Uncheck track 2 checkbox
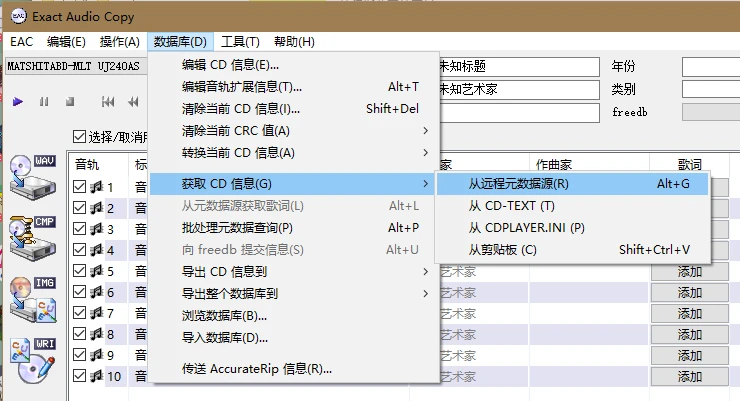740x401 pixels. 79,208
